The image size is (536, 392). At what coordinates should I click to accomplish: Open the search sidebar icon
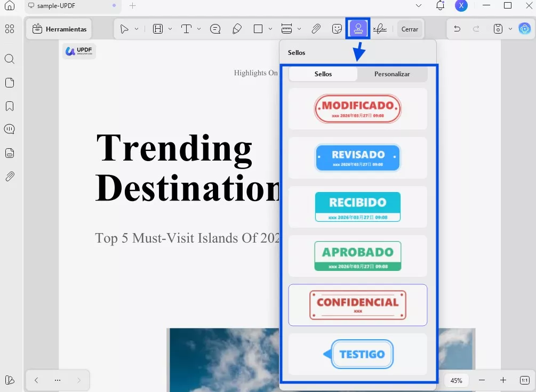click(10, 59)
